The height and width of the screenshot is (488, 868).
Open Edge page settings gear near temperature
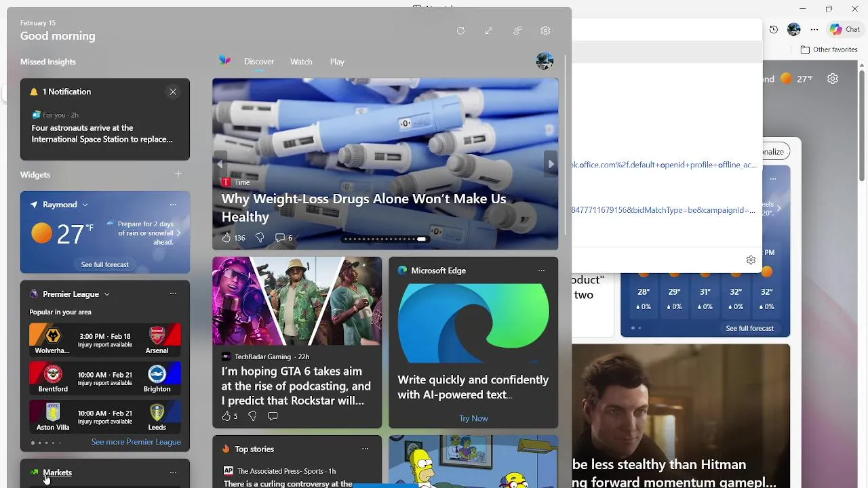click(833, 79)
